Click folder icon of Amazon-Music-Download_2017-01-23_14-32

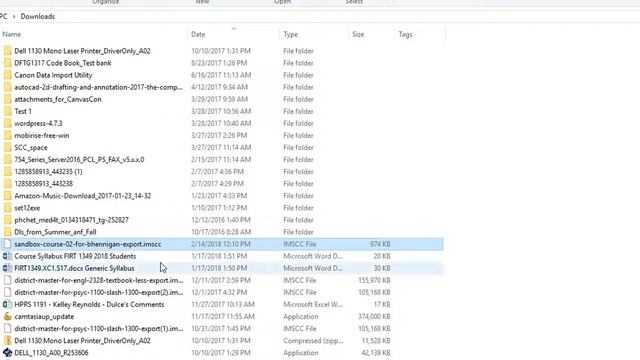pyautogui.click(x=7, y=196)
